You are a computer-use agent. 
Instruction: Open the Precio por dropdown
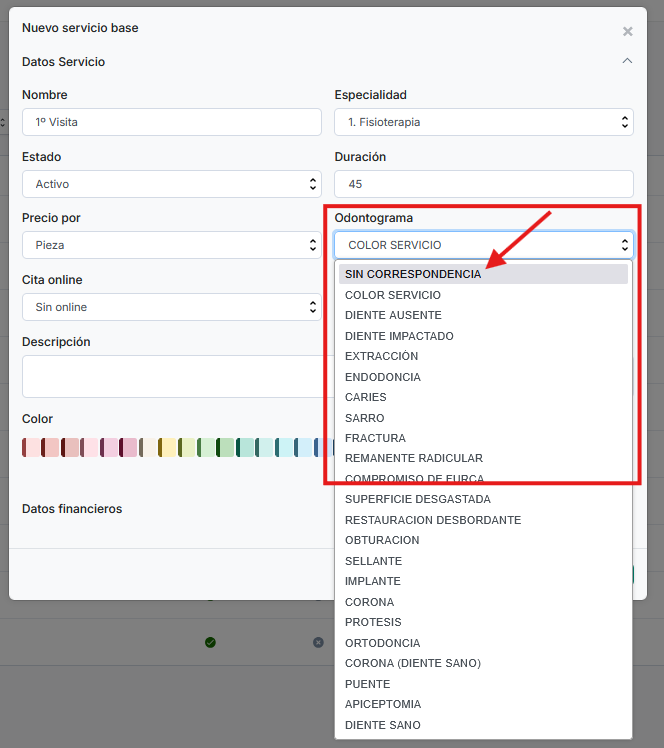click(171, 245)
